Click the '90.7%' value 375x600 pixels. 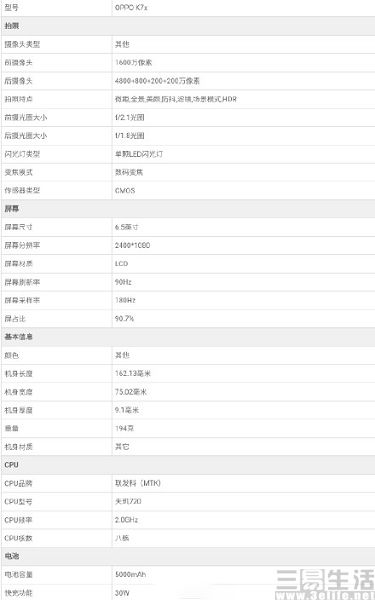pos(124,318)
